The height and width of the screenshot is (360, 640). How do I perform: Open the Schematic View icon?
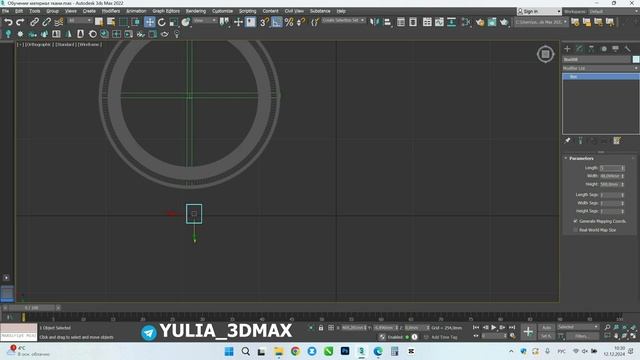pyautogui.click(x=451, y=22)
